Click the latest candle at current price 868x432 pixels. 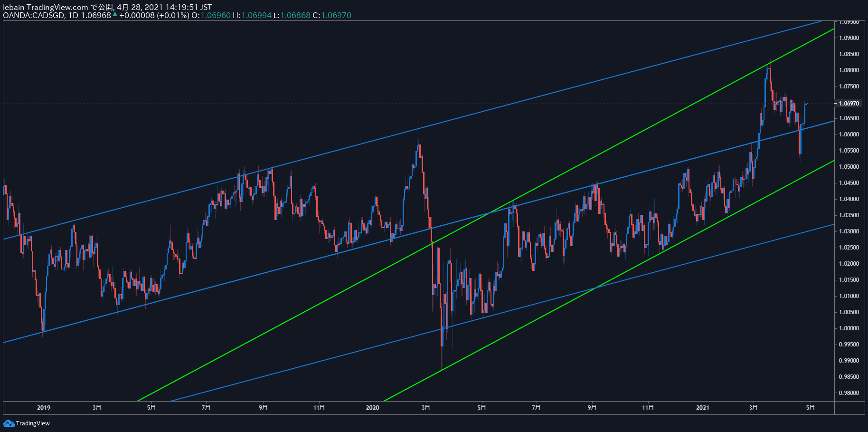[x=806, y=104]
